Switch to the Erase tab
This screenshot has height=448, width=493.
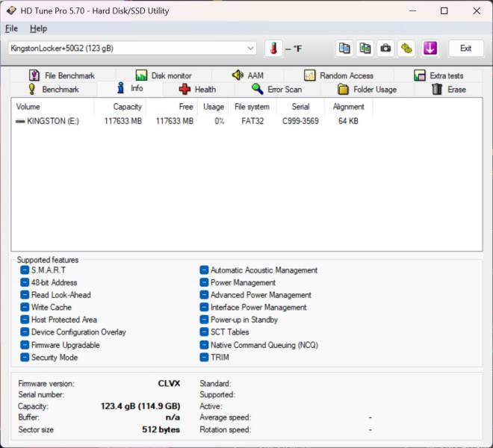coord(448,90)
